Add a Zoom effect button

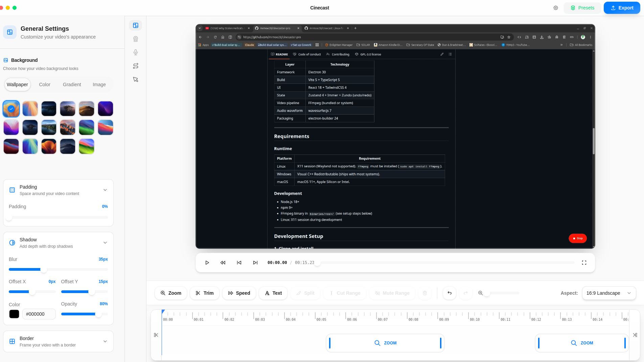(171, 293)
